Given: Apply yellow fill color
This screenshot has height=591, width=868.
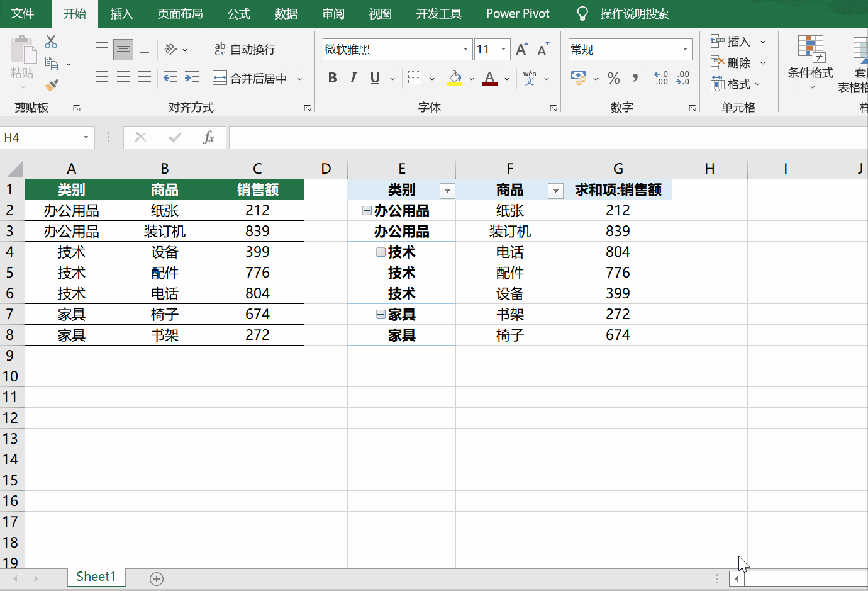Looking at the screenshot, I should [x=455, y=78].
